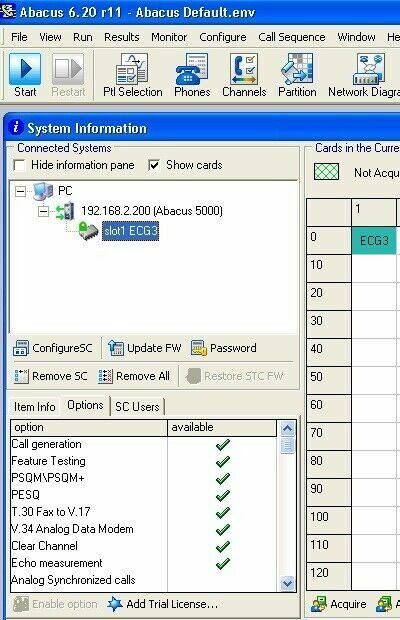Click Add Trial License button
Viewport: 400px width, 620px height.
coord(163,604)
